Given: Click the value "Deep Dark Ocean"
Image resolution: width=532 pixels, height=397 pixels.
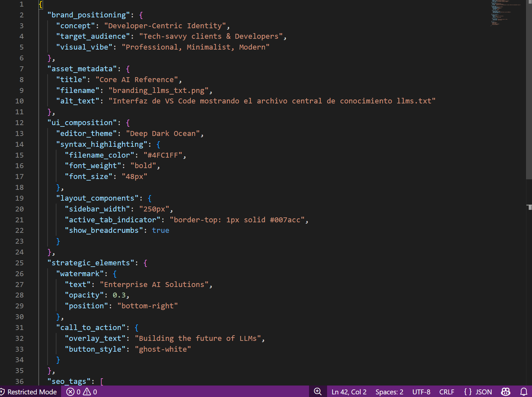Looking at the screenshot, I should (x=163, y=134).
